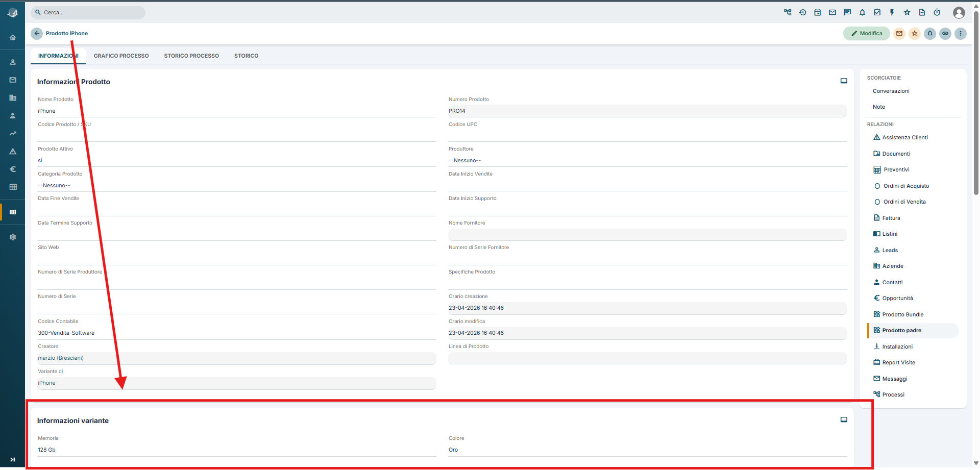
Task: Open the building companies icon in sidebar
Action: point(13,97)
